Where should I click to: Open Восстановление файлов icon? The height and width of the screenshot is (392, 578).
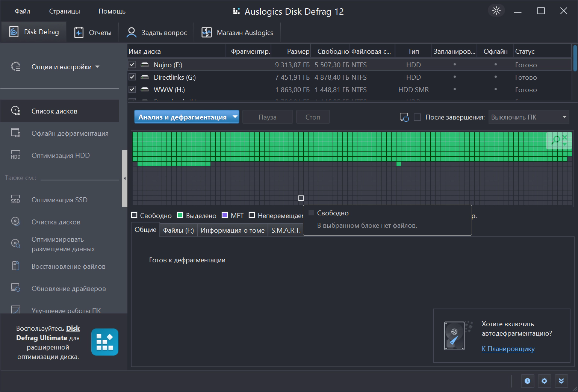tap(16, 266)
